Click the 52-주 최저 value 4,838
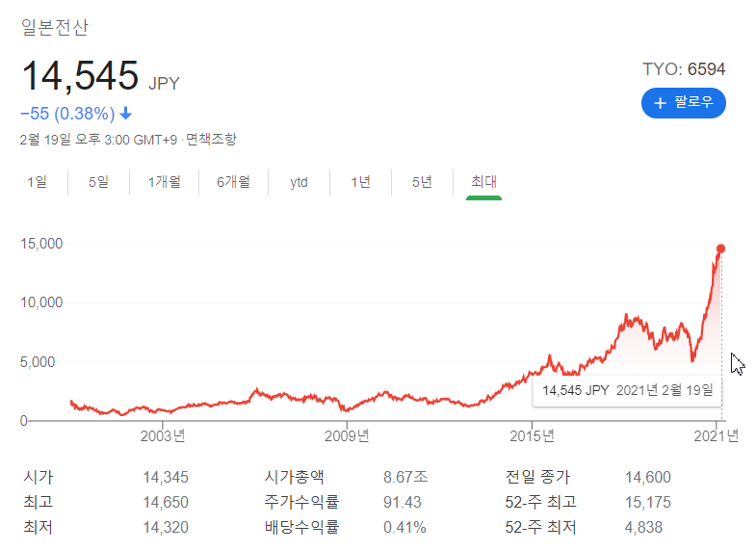Image resolution: width=756 pixels, height=551 pixels. click(643, 527)
